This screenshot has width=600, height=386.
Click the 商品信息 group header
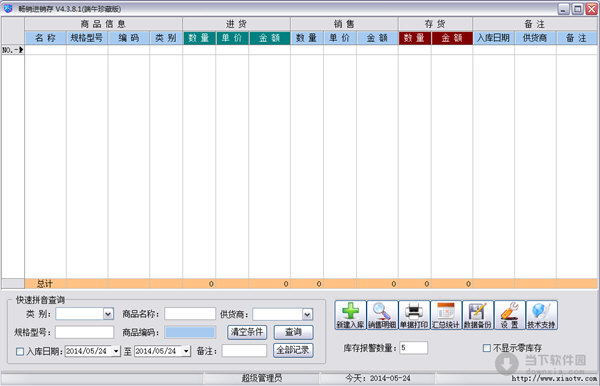[x=103, y=24]
